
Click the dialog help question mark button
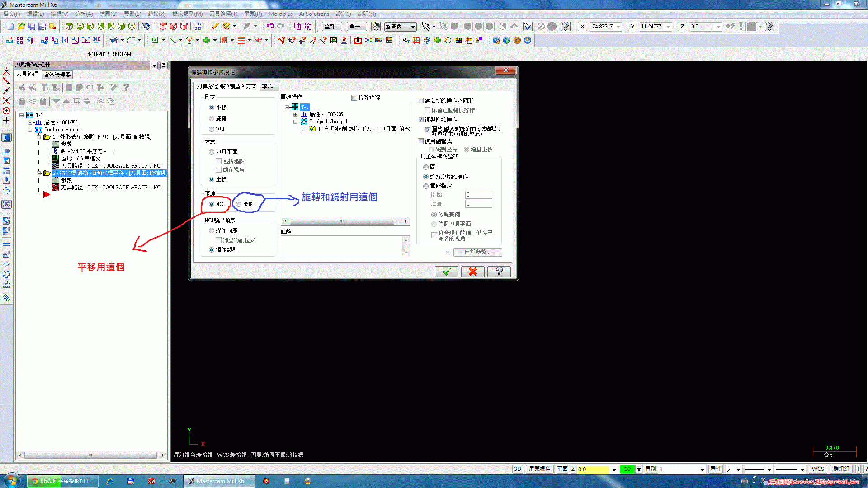499,272
